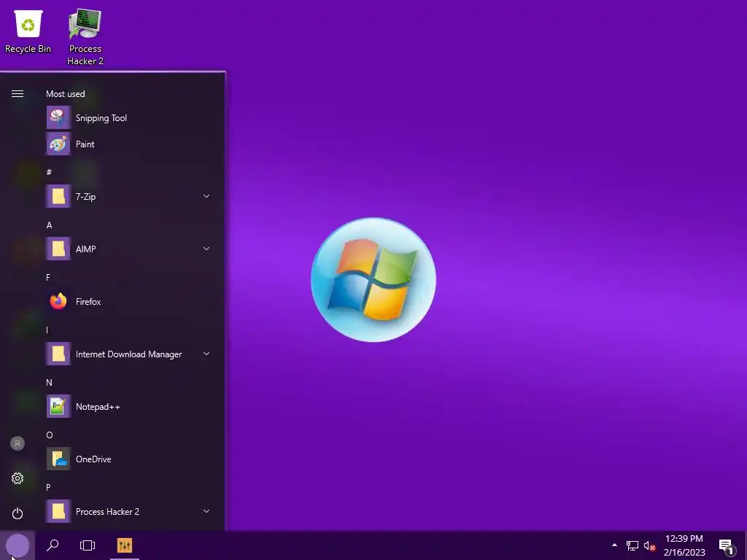Open OneDrive from the app list

point(128,459)
